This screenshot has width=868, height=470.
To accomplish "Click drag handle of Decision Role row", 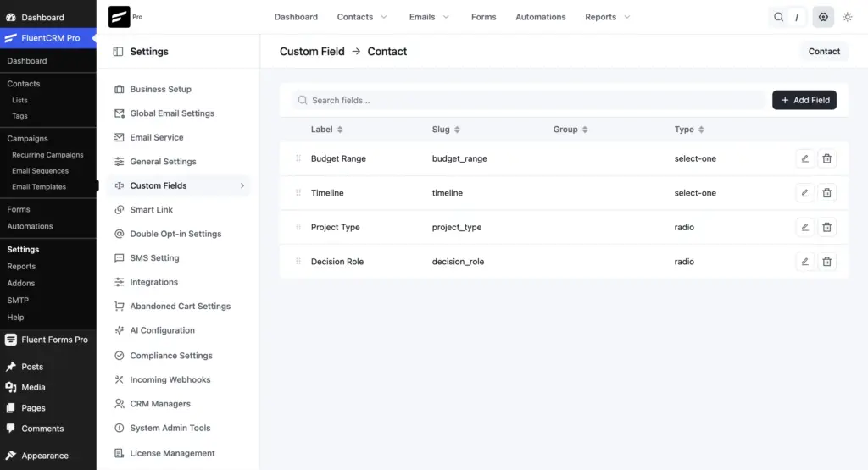I will [x=298, y=261].
